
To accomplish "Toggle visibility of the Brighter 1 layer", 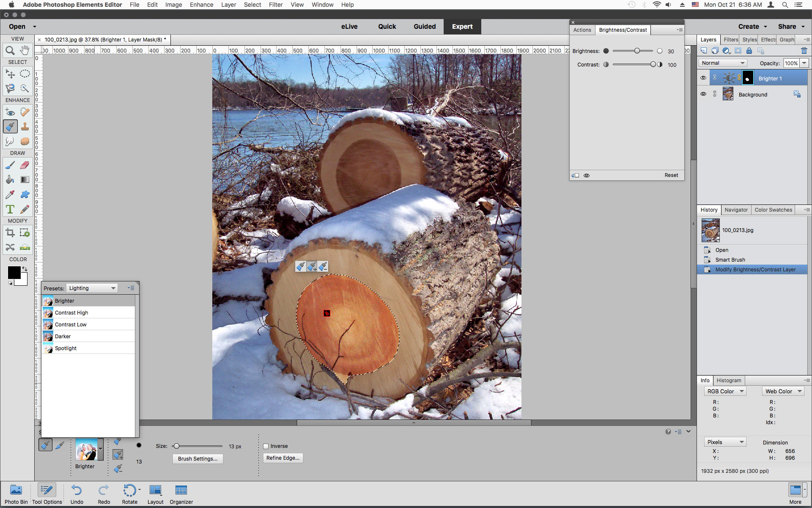I will pos(703,77).
